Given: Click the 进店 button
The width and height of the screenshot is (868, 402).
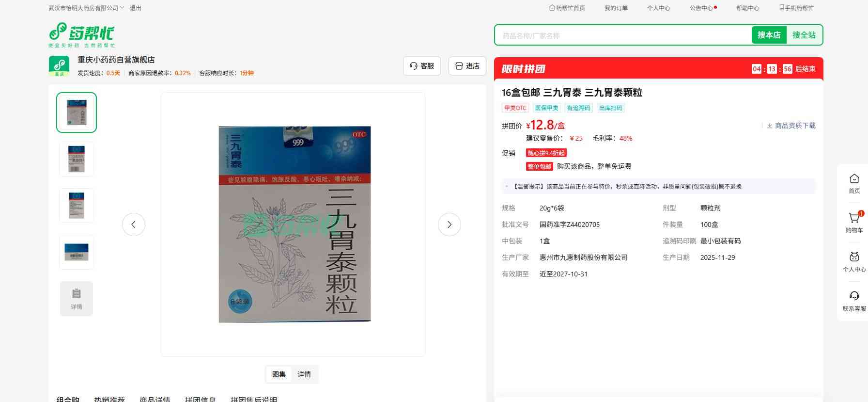Looking at the screenshot, I should point(467,66).
